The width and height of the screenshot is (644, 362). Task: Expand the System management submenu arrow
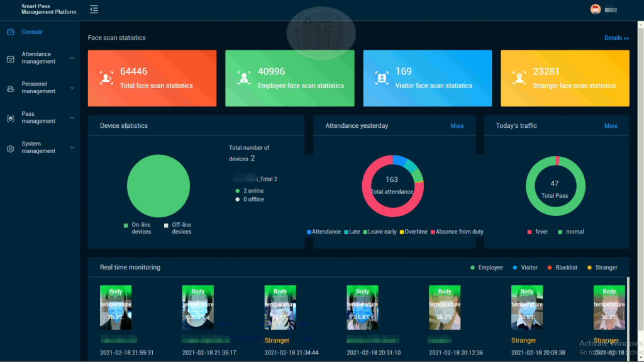coord(72,148)
